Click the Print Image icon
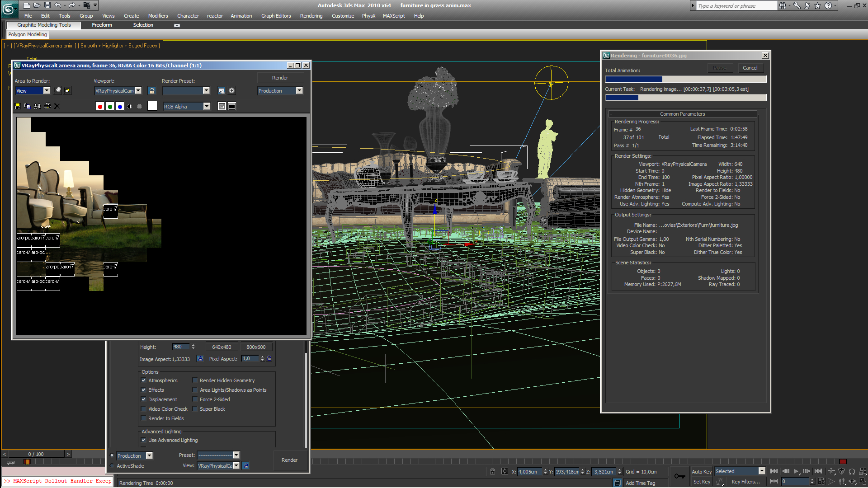This screenshot has height=488, width=868. [47, 106]
